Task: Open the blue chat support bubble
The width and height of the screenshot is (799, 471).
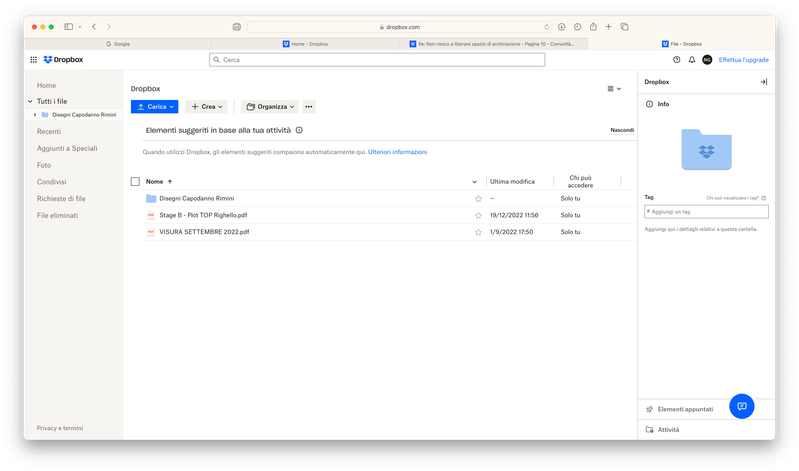Action: [x=742, y=406]
